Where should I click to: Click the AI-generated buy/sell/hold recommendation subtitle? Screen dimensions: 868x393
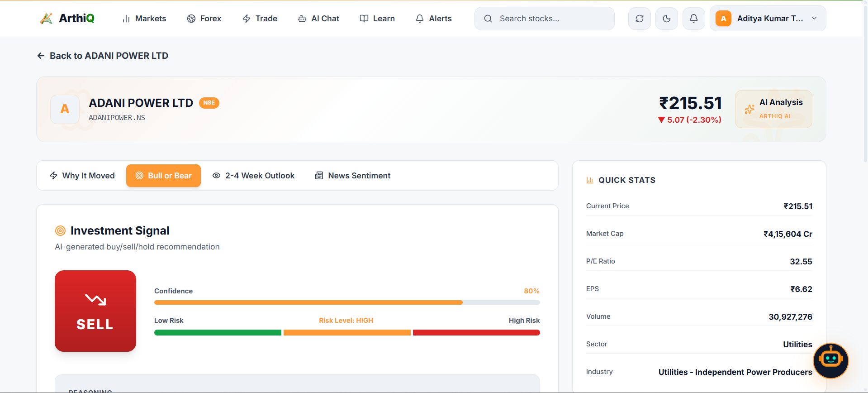[x=137, y=247]
